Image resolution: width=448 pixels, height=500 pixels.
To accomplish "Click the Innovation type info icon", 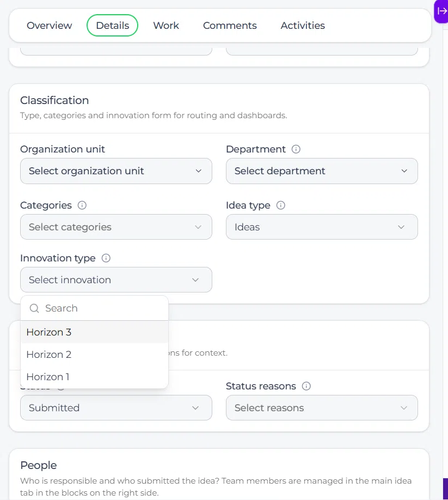I will 106,258.
